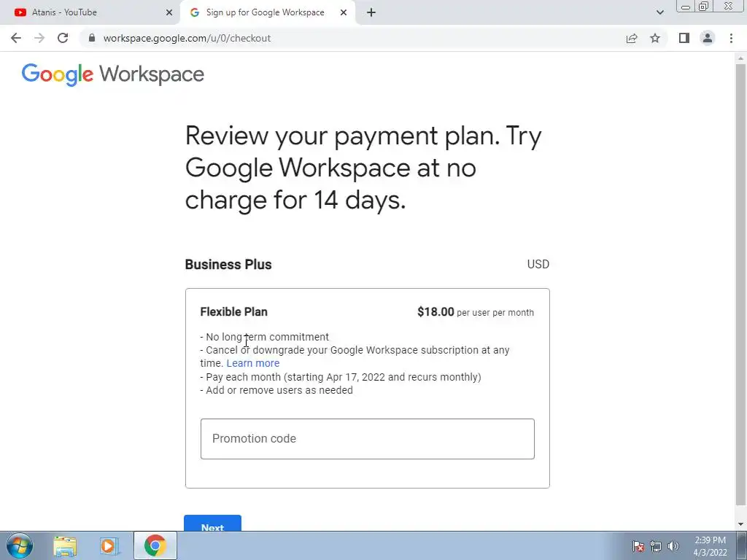Click the address bar URL
The width and height of the screenshot is (747, 560).
(187, 38)
